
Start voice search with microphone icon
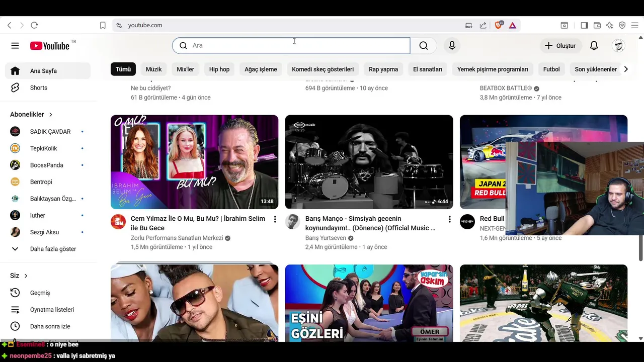pos(452,46)
